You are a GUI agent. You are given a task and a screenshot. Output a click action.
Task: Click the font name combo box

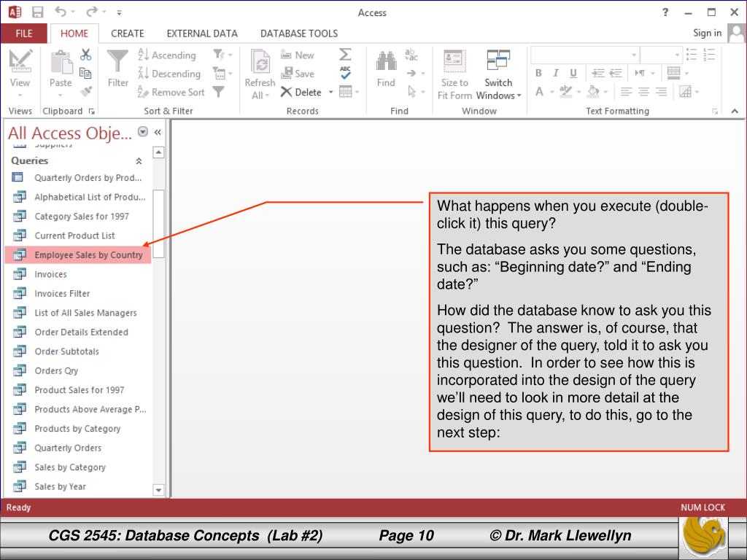[584, 55]
